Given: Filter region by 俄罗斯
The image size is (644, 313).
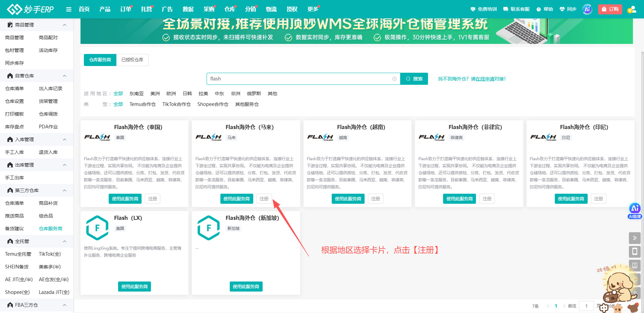Looking at the screenshot, I should tap(254, 93).
